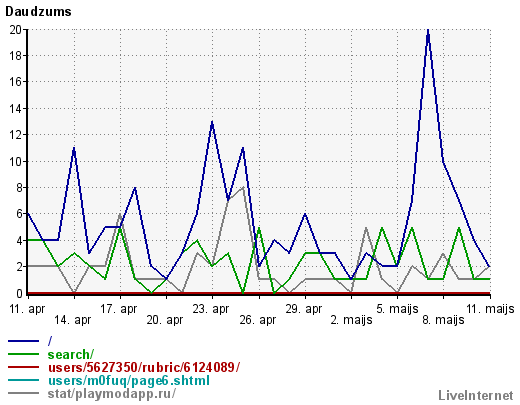Click the y-axis value 0
This screenshot has height=405, width=520.
pos(19,294)
